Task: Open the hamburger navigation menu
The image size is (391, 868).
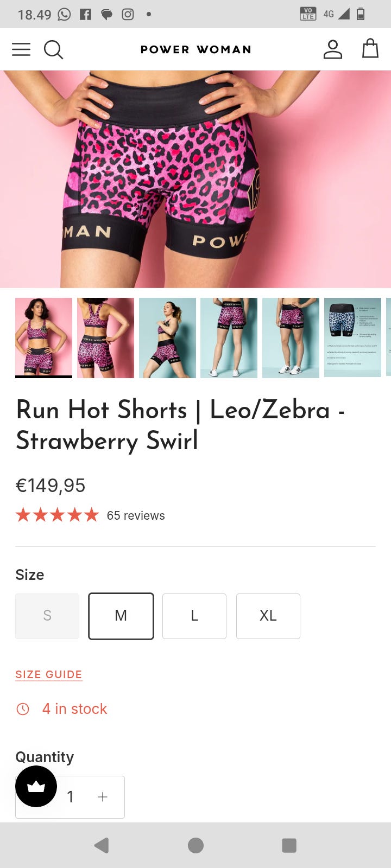Action: pos(21,49)
